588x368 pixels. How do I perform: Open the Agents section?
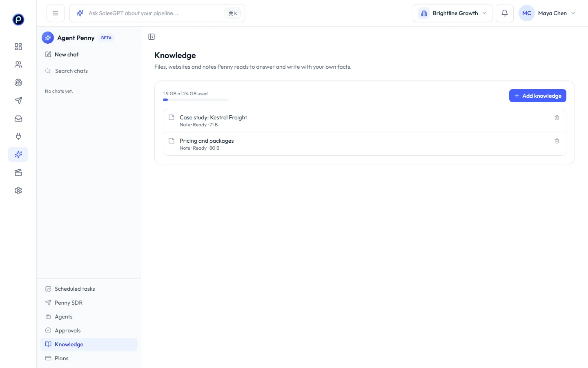[x=89, y=316]
